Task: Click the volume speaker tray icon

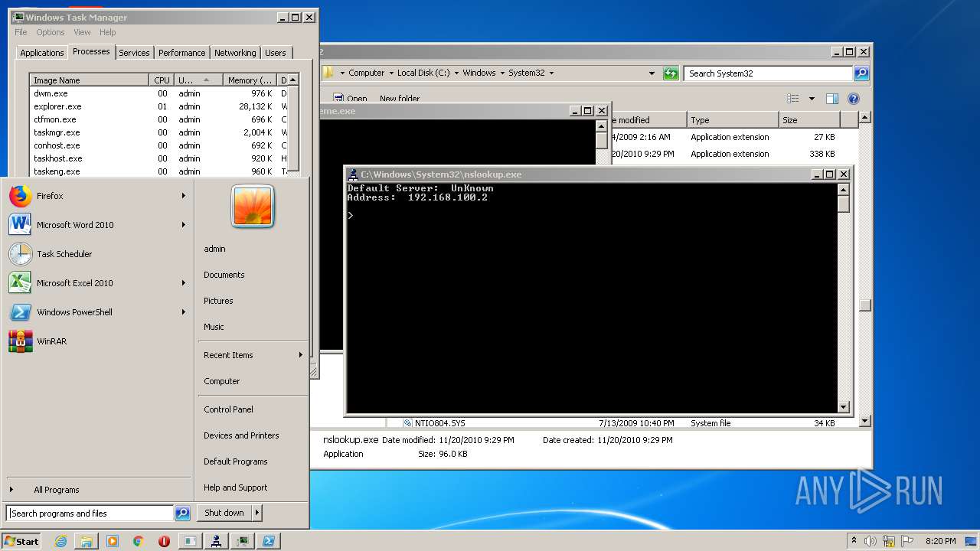Action: pyautogui.click(x=871, y=541)
